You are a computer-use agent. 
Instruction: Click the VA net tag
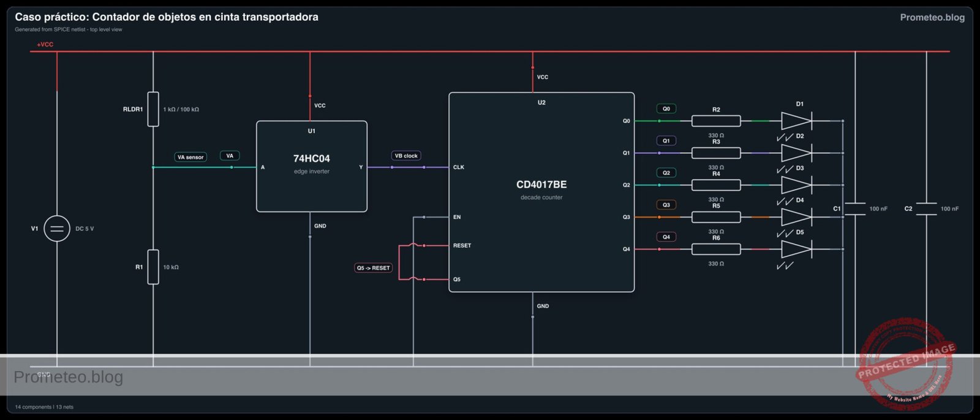230,156
